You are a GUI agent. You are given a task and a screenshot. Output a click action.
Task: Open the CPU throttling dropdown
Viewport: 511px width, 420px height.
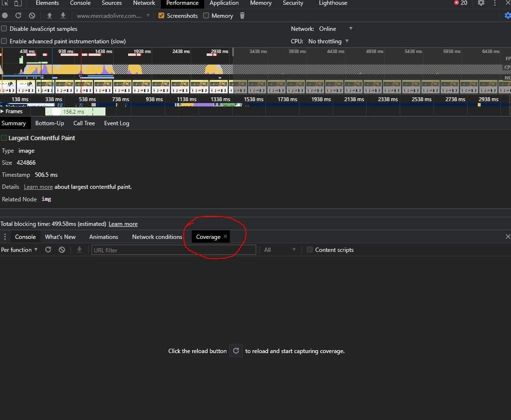[x=328, y=41]
